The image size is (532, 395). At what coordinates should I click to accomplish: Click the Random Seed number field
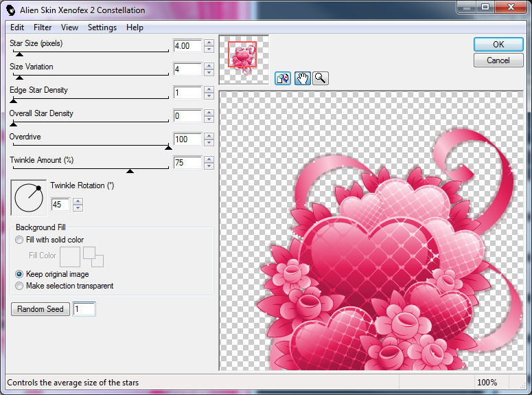84,309
